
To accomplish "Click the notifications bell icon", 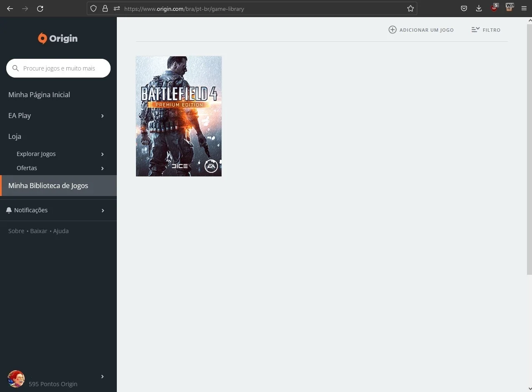I will (x=9, y=210).
